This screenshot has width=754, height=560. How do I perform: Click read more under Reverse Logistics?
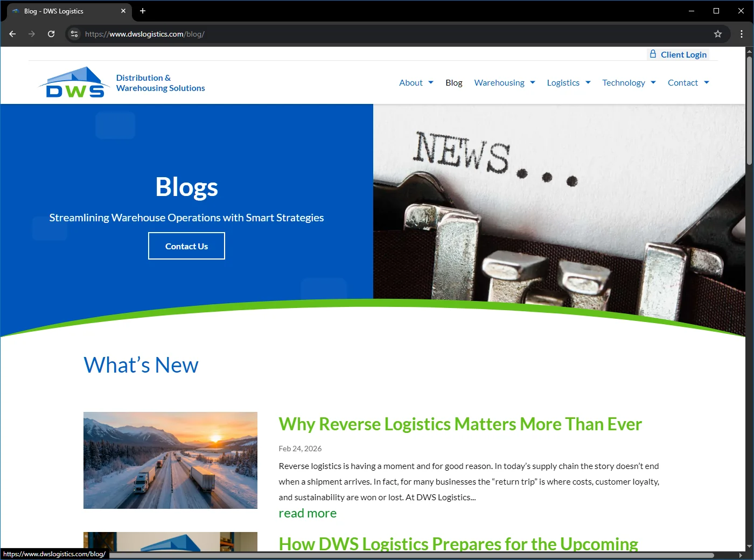point(308,513)
